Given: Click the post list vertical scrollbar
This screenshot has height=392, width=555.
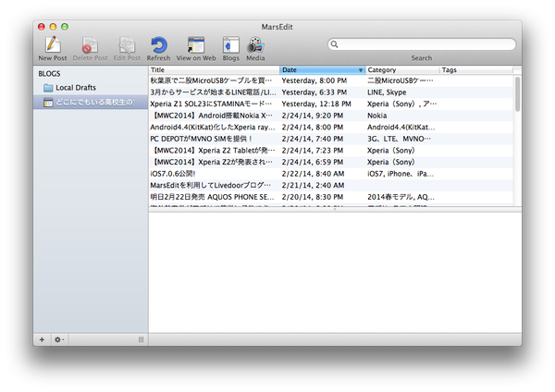Looking at the screenshot, I should [x=517, y=94].
